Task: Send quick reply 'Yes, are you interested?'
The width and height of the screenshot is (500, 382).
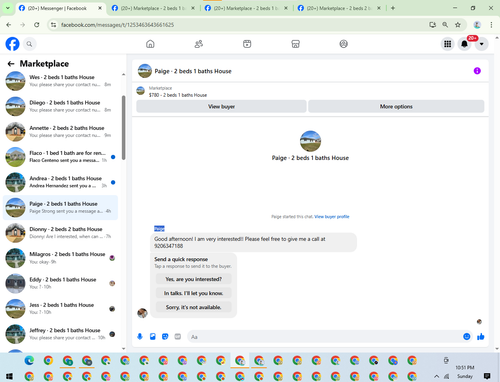Action: pyautogui.click(x=193, y=279)
